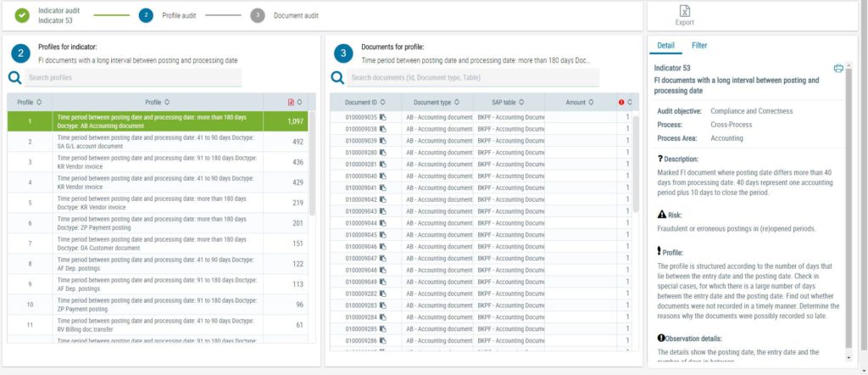Copy document ID 0100009283 icon
This screenshot has height=375, width=868.
coord(382,305)
